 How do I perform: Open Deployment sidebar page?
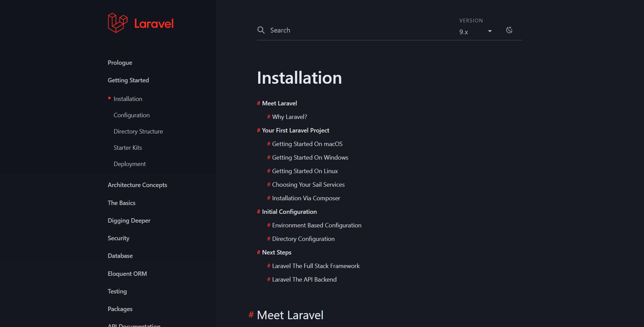point(130,164)
